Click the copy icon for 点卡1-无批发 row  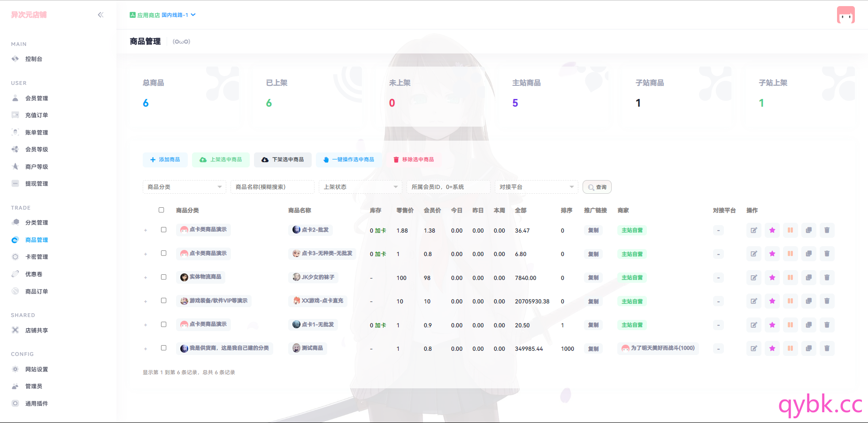808,325
